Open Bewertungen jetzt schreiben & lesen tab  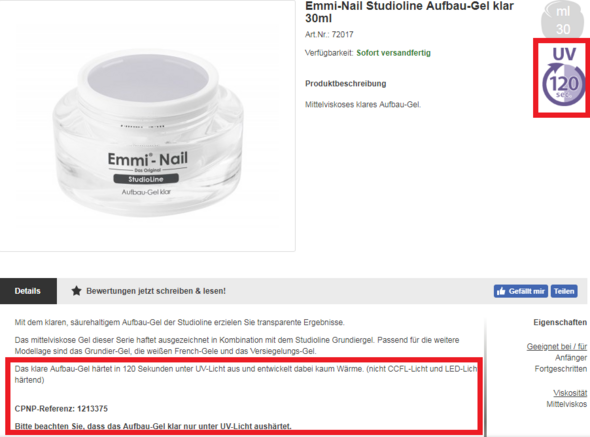tap(149, 291)
